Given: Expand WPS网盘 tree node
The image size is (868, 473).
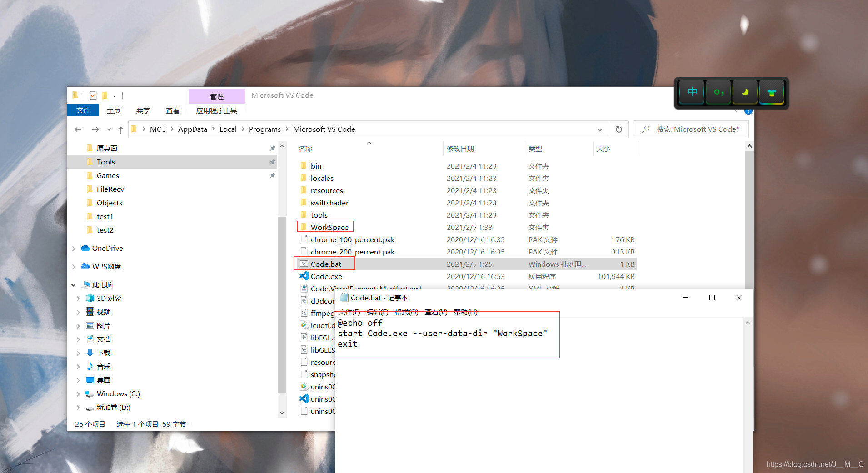Looking at the screenshot, I should pyautogui.click(x=74, y=267).
